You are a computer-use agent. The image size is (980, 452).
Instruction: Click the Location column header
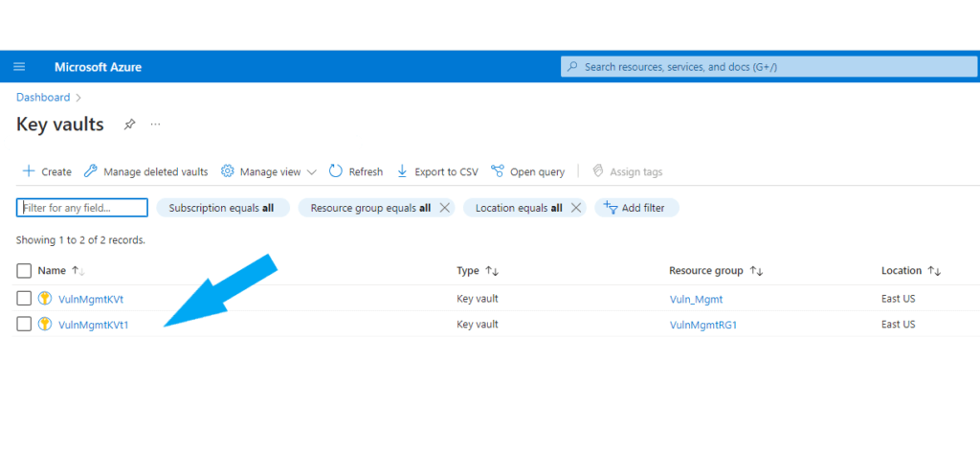coord(902,271)
